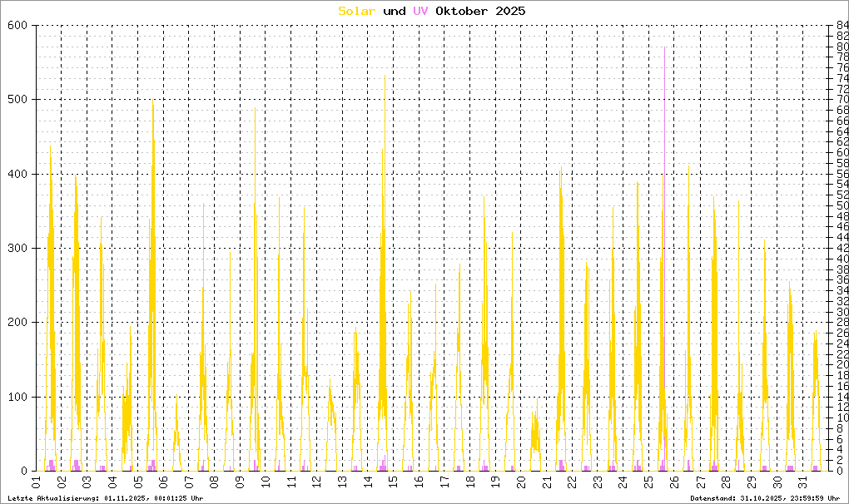Click the "300" label on the left axis
The image size is (849, 504).
point(18,248)
